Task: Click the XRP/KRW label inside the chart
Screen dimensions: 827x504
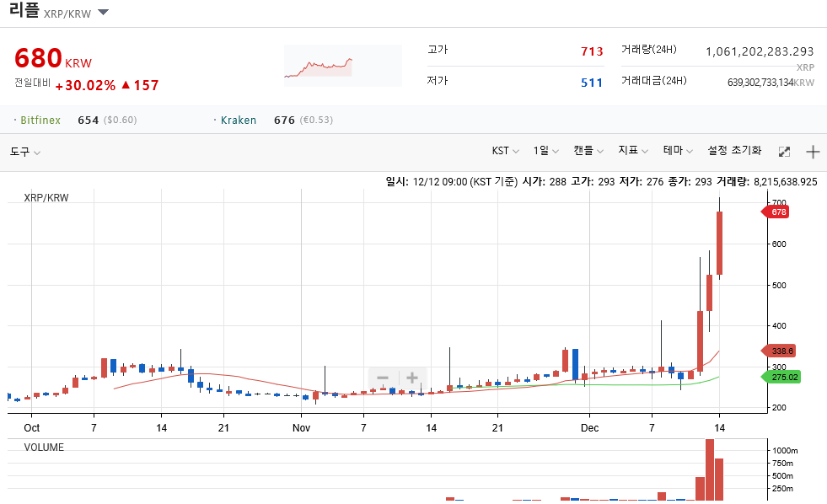Action: coord(46,198)
